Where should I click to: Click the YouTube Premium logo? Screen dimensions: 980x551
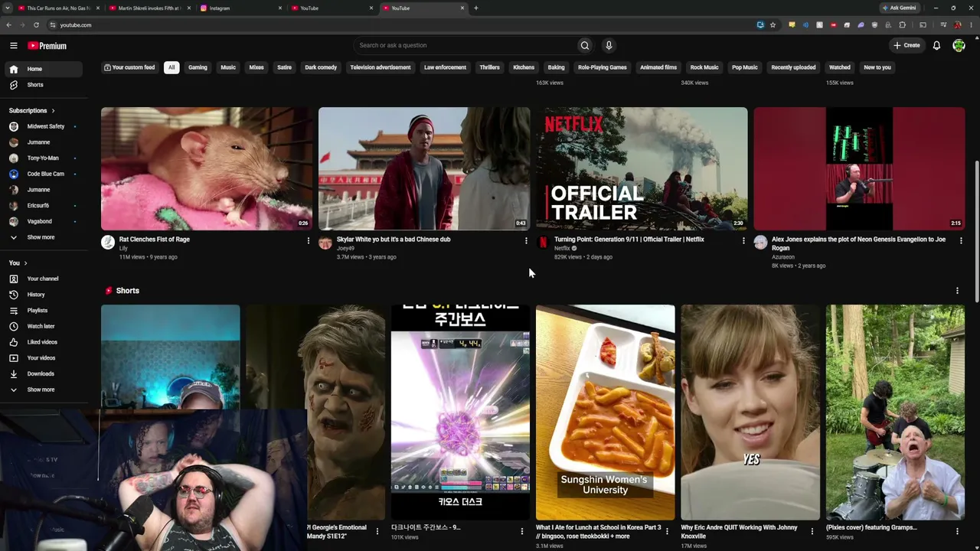click(47, 46)
